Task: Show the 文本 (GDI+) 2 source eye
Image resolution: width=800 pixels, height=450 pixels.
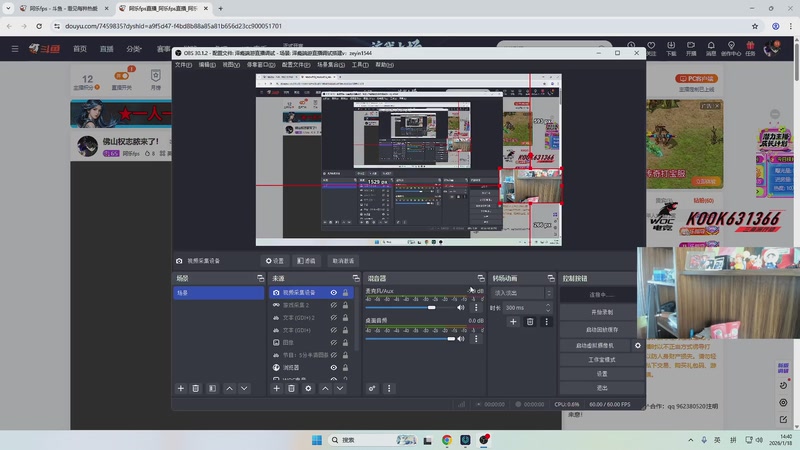Action: click(334, 317)
